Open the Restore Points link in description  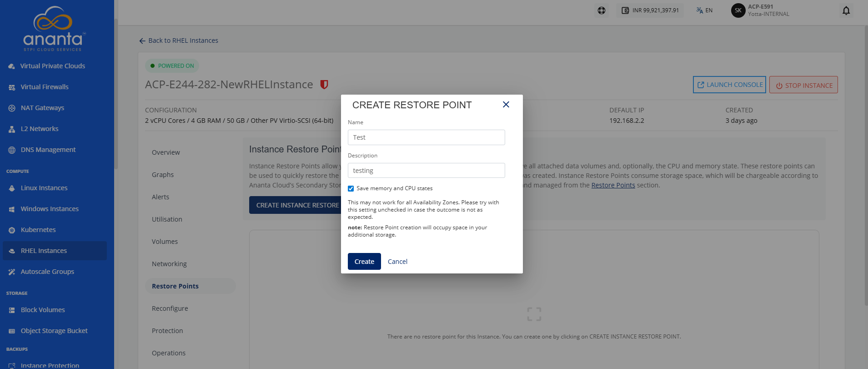[613, 185]
